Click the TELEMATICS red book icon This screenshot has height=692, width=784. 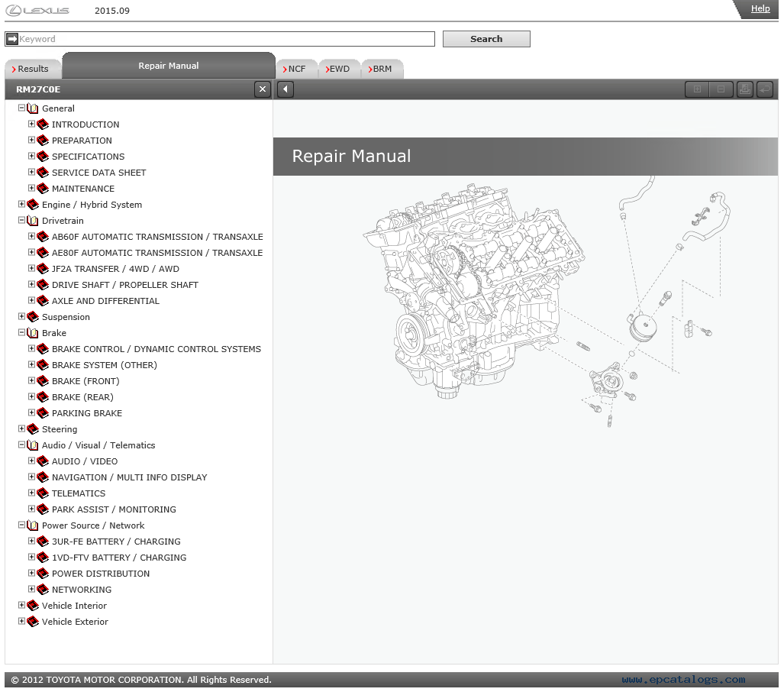(x=43, y=493)
